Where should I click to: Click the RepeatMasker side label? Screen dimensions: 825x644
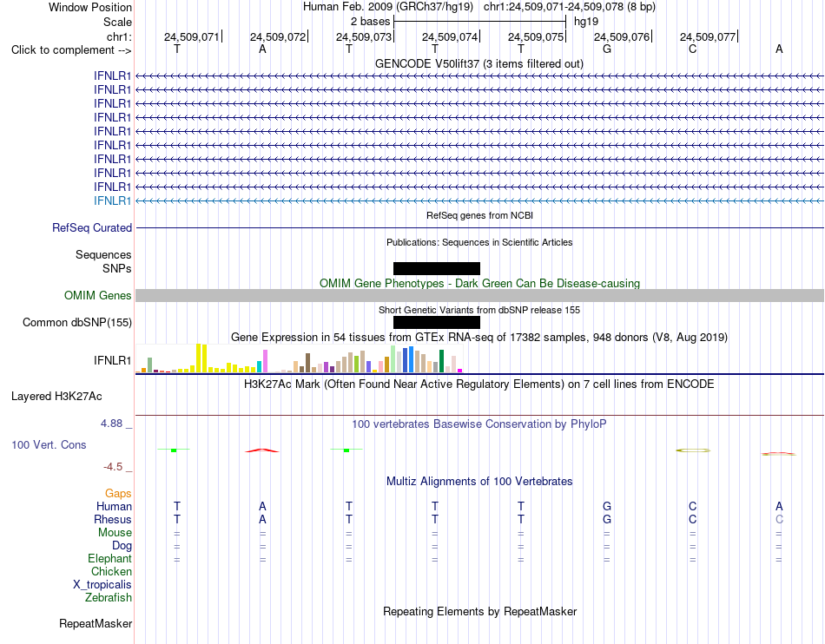[x=96, y=623]
